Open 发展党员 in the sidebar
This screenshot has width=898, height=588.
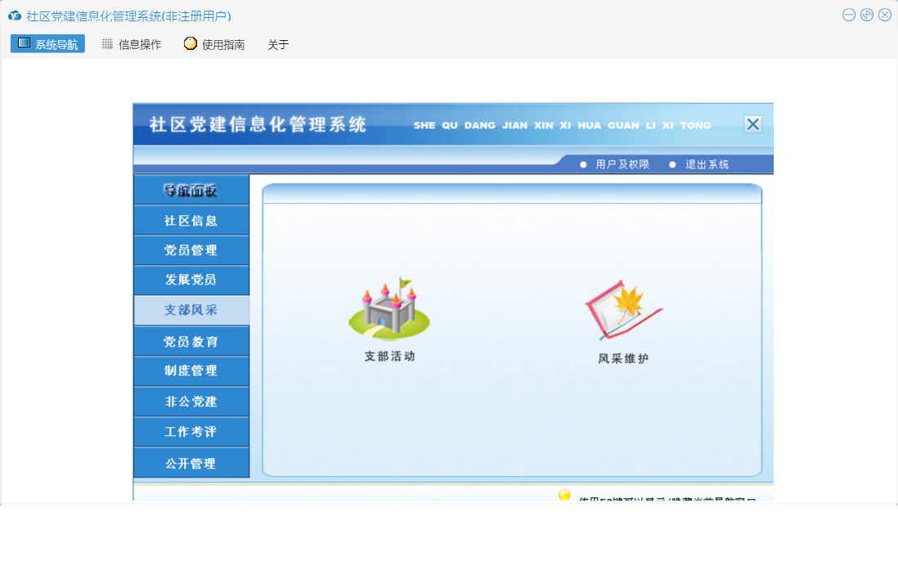tap(191, 280)
